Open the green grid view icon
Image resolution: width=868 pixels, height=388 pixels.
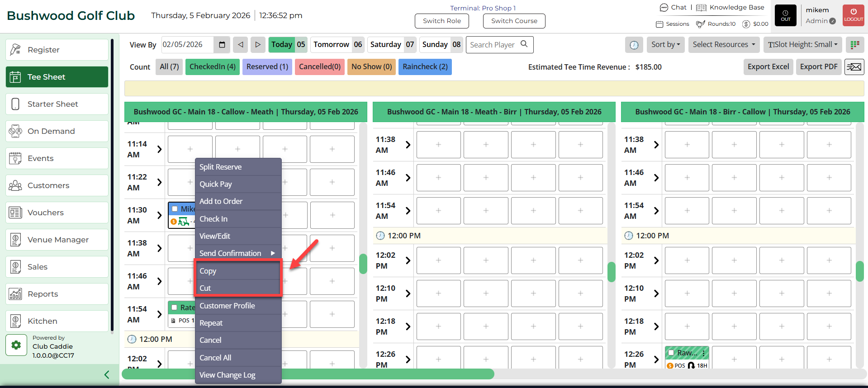click(x=854, y=44)
